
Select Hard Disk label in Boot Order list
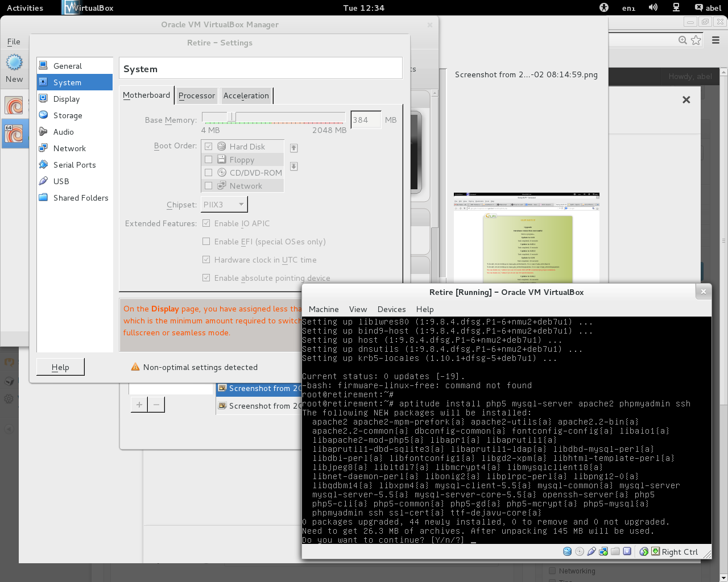pyautogui.click(x=247, y=147)
